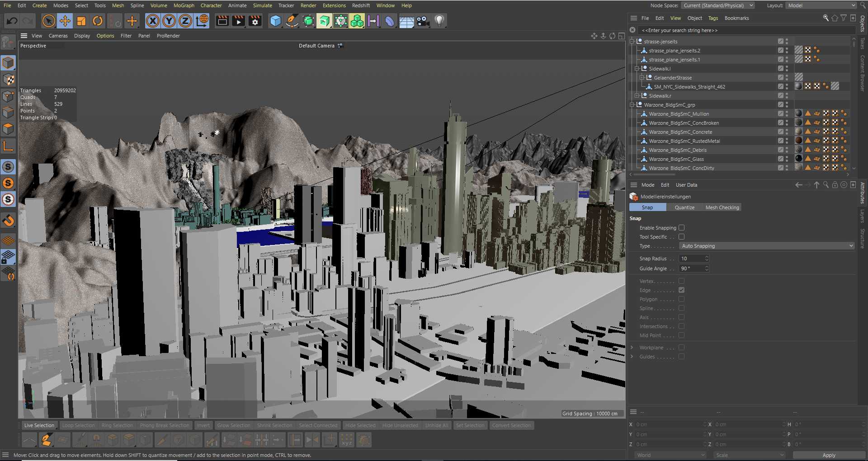Toggle the Tool Specific checkbox
This screenshot has height=461, width=868.
[681, 237]
